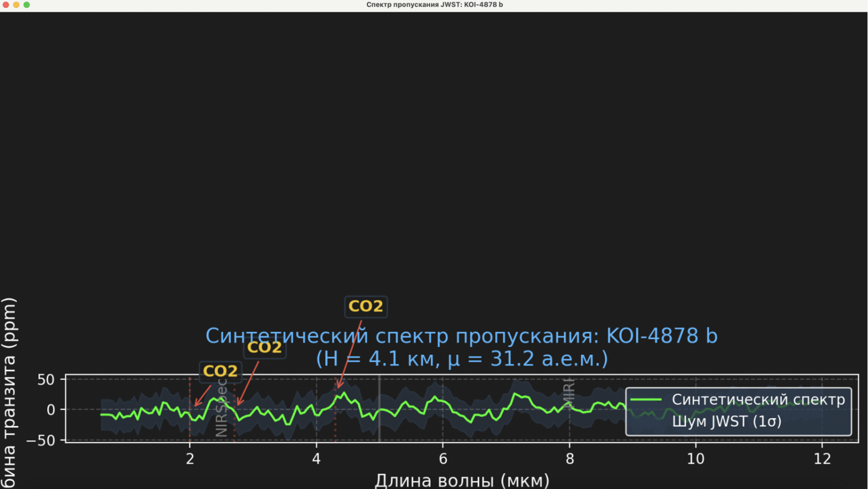Image resolution: width=868 pixels, height=489 pixels.
Task: Click the CO2 annotation label near 2.7 µm
Action: point(265,346)
